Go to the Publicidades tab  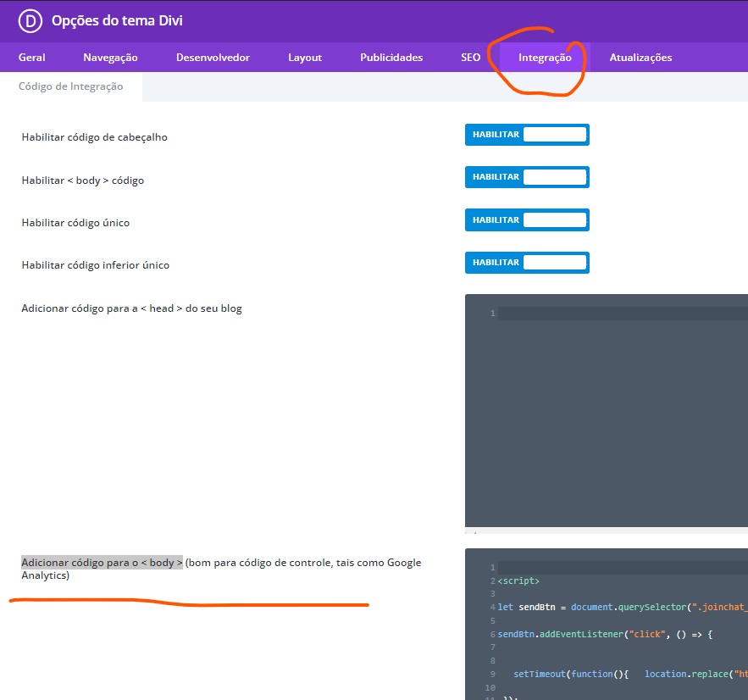[x=391, y=58]
